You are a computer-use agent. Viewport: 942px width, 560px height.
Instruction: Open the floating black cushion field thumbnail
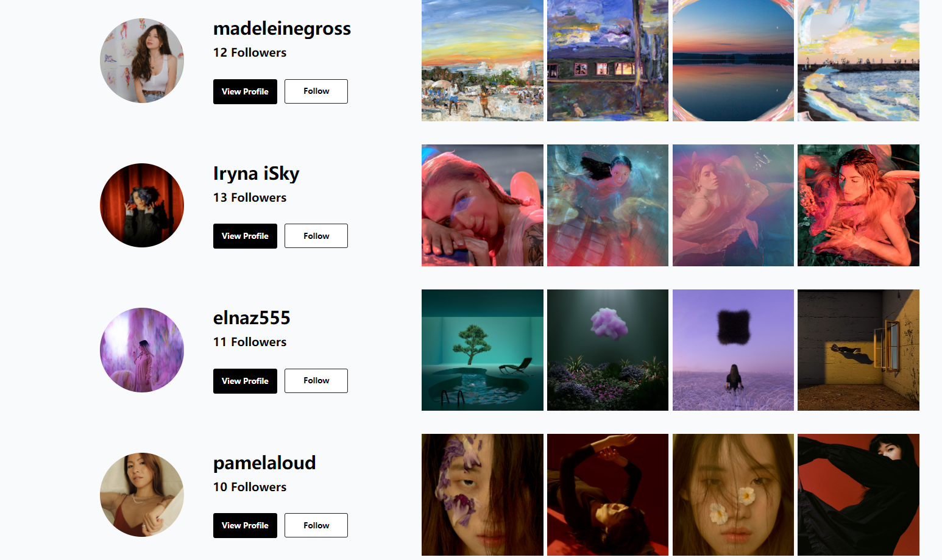coord(733,350)
